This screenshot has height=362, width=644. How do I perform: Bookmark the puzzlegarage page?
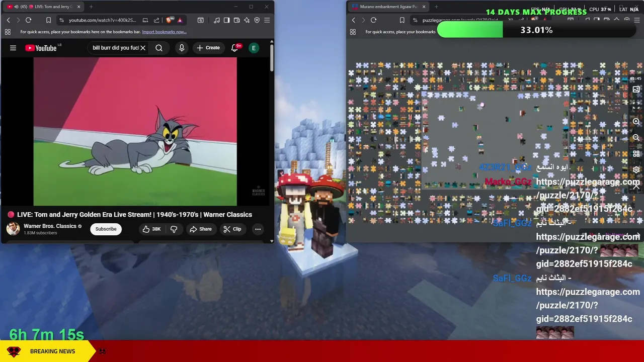click(401, 20)
